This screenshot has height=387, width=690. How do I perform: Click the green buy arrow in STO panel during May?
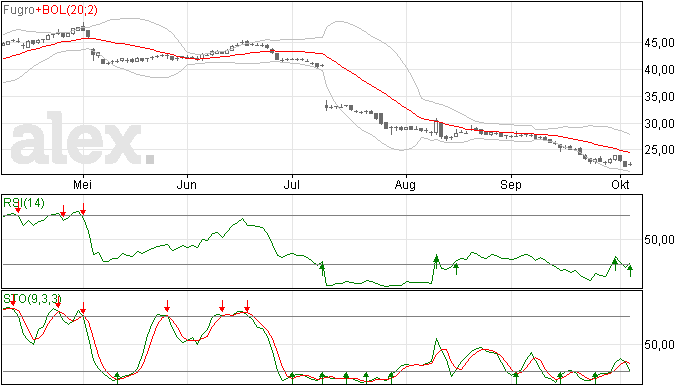click(117, 377)
